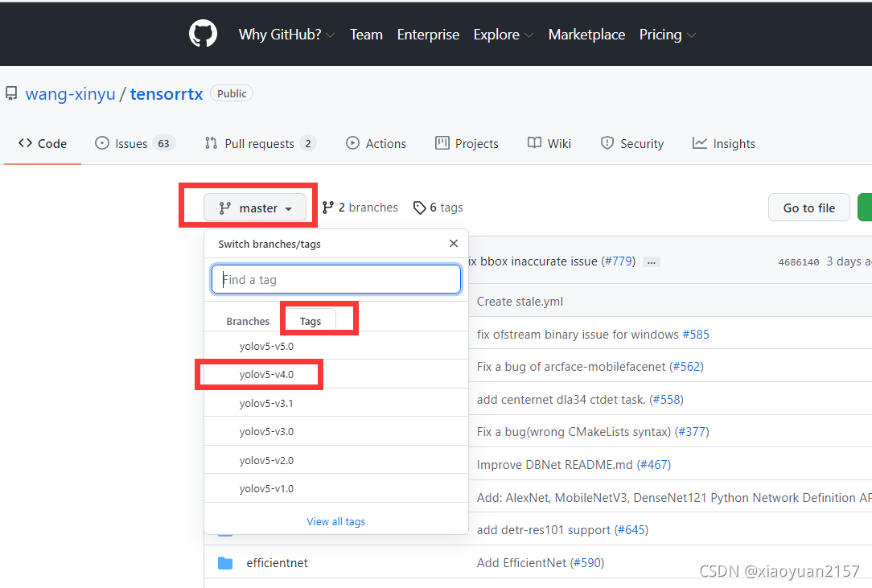The width and height of the screenshot is (872, 588).
Task: Click the repository icon beside wang-xinyu
Action: click(11, 93)
